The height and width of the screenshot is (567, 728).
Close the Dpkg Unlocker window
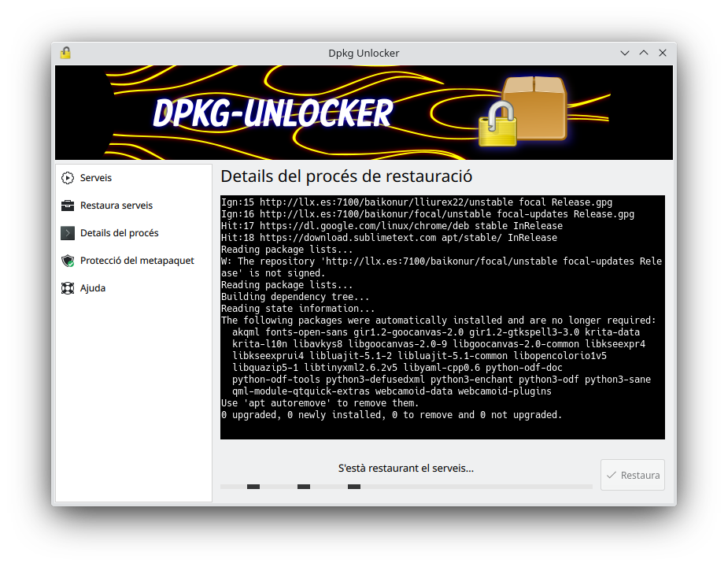[663, 53]
